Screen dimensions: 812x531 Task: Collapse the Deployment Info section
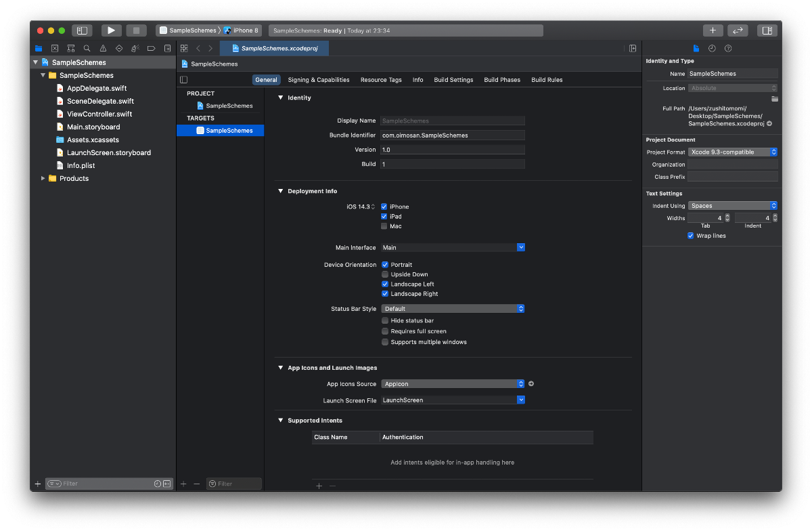tap(280, 190)
